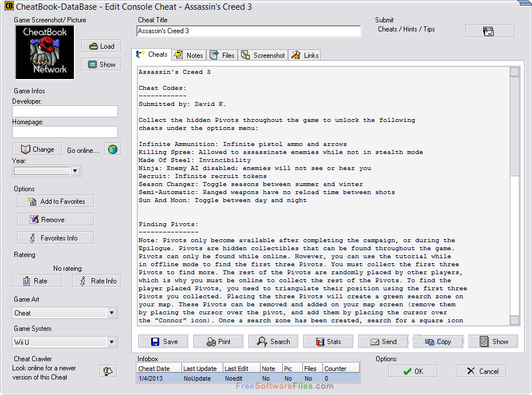Expand the Year dropdown
Screen dimensions: 532x395
76,171
